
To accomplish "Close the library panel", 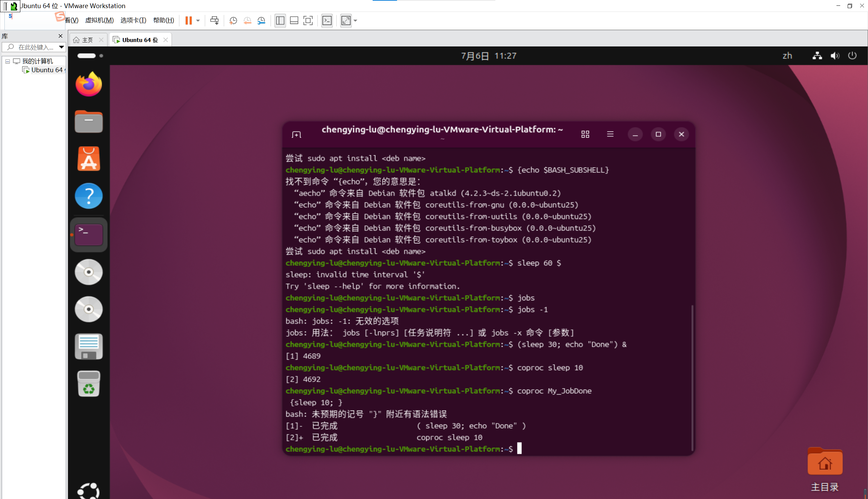I will 61,36.
